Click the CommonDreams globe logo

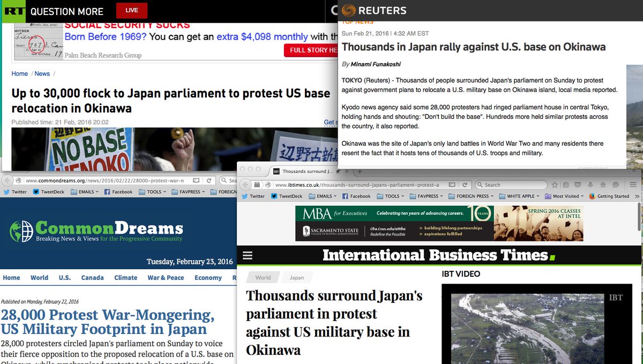(x=21, y=231)
